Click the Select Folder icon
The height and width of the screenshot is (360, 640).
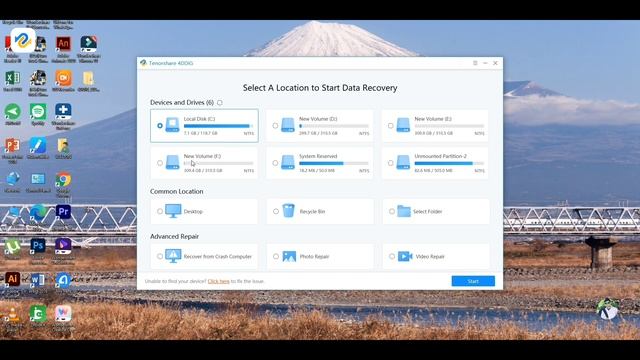404,211
